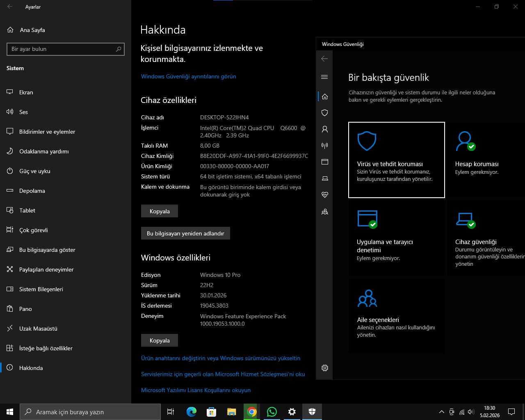Open app and browser control sidebar icon
The height and width of the screenshot is (420, 525).
(325, 162)
